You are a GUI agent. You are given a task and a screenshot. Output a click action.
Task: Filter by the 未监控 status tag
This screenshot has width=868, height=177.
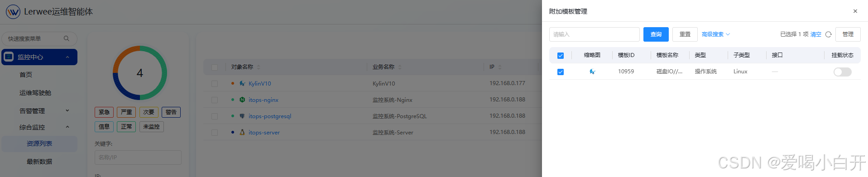pos(152,127)
